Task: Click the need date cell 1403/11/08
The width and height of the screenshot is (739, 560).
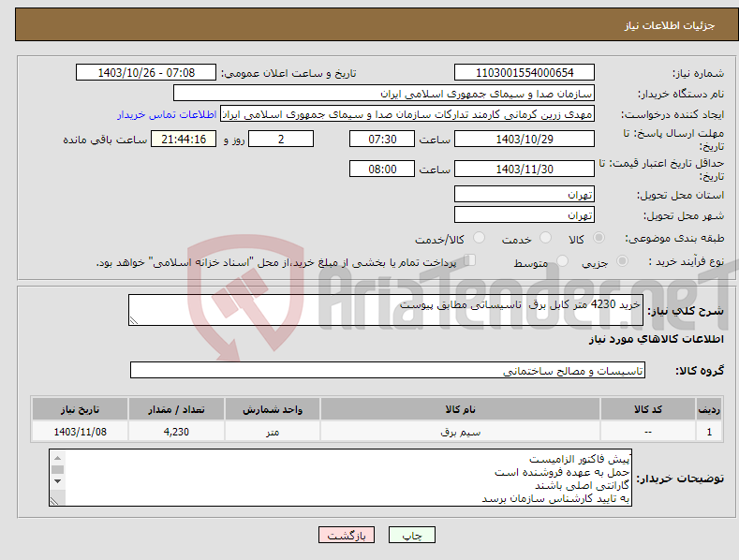Action: 81,432
